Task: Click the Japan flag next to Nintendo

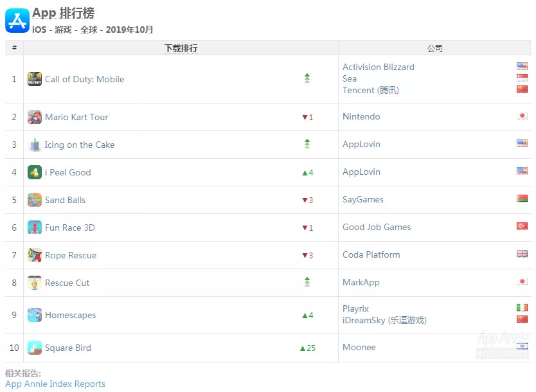Action: pos(522,116)
